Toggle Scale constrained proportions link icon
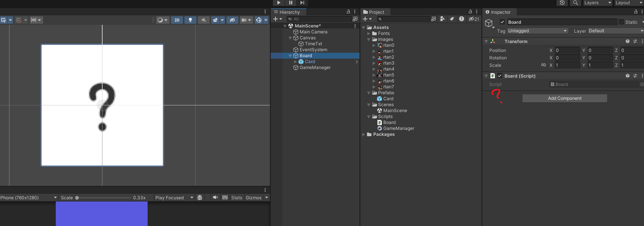644x226 pixels. 544,65
